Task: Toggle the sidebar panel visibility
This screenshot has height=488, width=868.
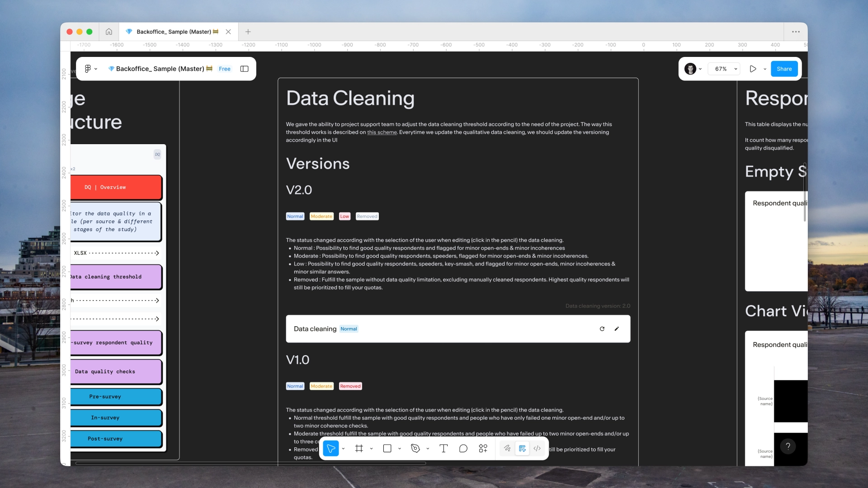Action: [244, 69]
